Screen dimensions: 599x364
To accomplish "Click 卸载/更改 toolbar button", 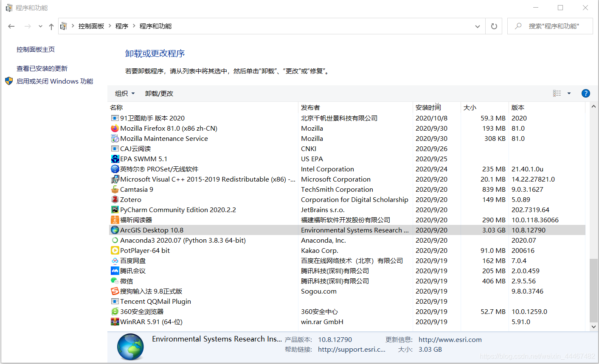I will 159,93.
